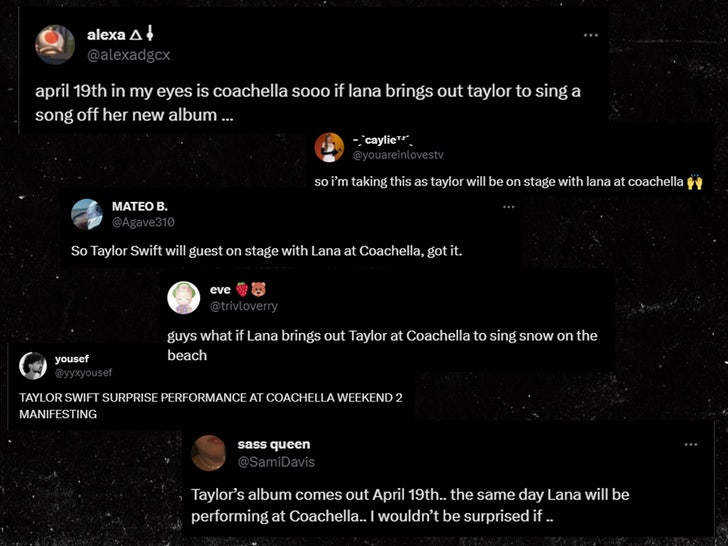Open MATEO B.'s profile avatar

tap(87, 214)
